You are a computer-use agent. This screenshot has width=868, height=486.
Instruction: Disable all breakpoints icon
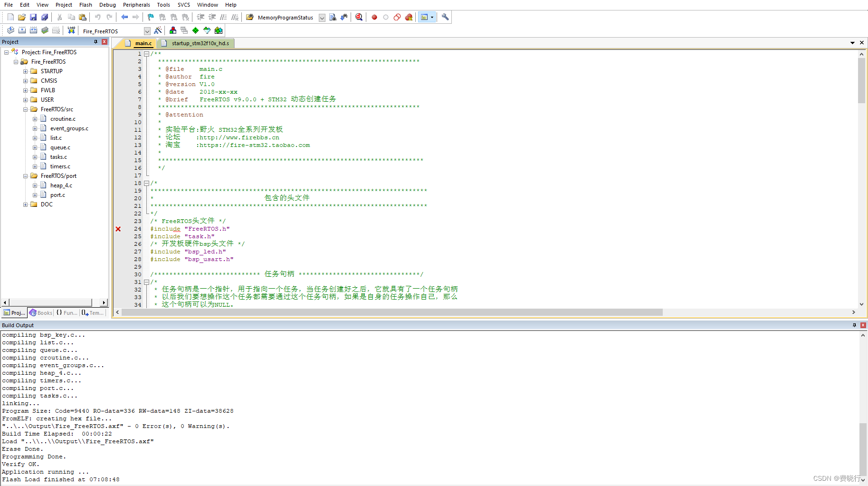click(x=397, y=17)
